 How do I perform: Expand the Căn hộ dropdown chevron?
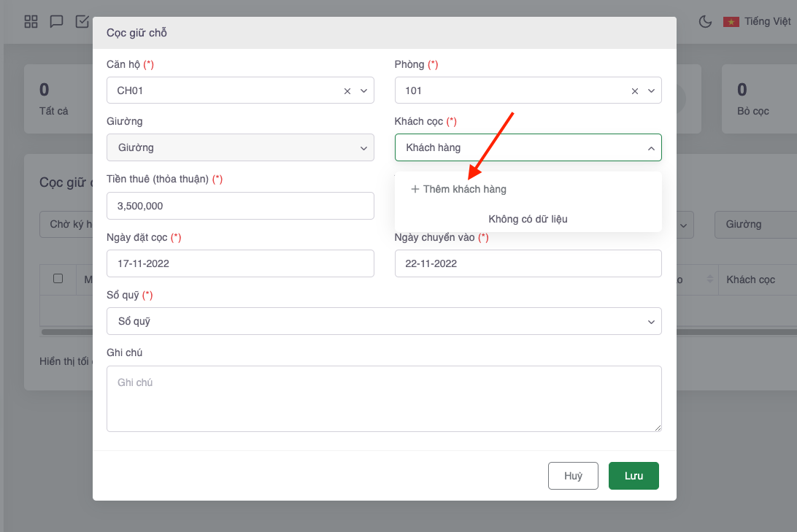(363, 91)
